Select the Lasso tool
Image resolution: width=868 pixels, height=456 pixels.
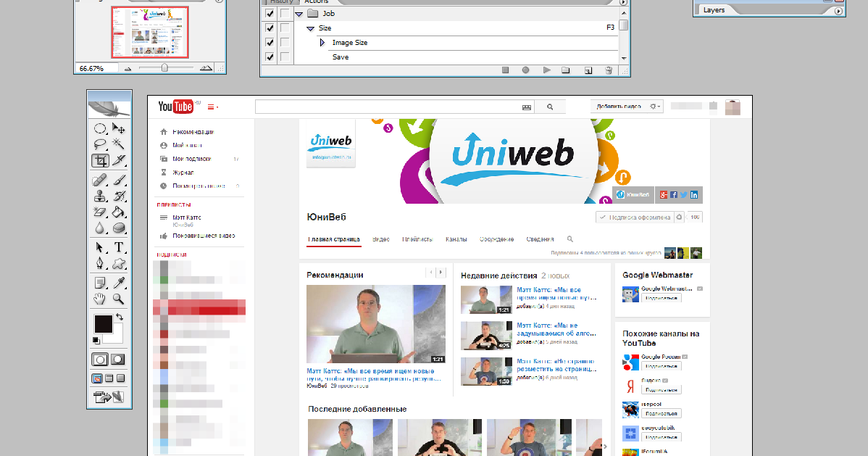click(x=100, y=144)
